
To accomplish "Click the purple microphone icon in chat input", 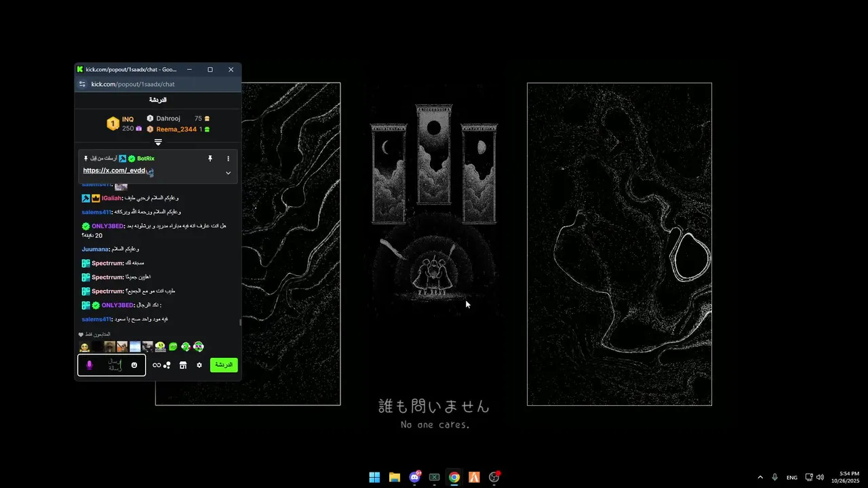I will point(89,365).
